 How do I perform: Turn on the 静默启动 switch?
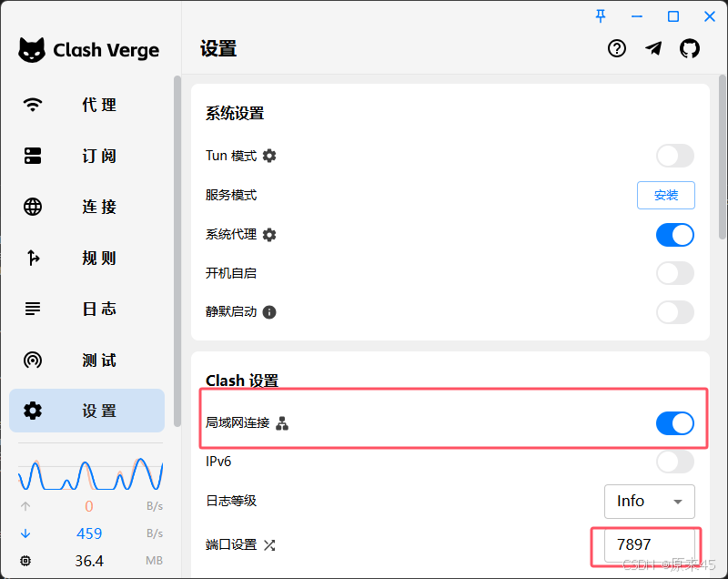[675, 312]
